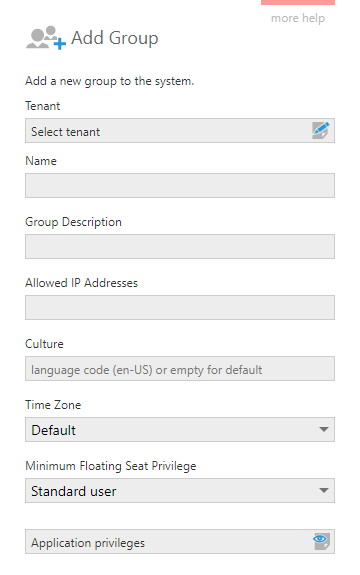
Task: Click the Add Group people icon
Action: pyautogui.click(x=46, y=37)
